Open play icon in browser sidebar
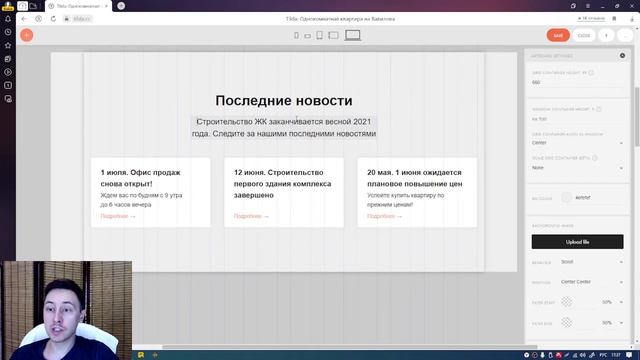Screen dimensions: 640x360 pos(8,72)
